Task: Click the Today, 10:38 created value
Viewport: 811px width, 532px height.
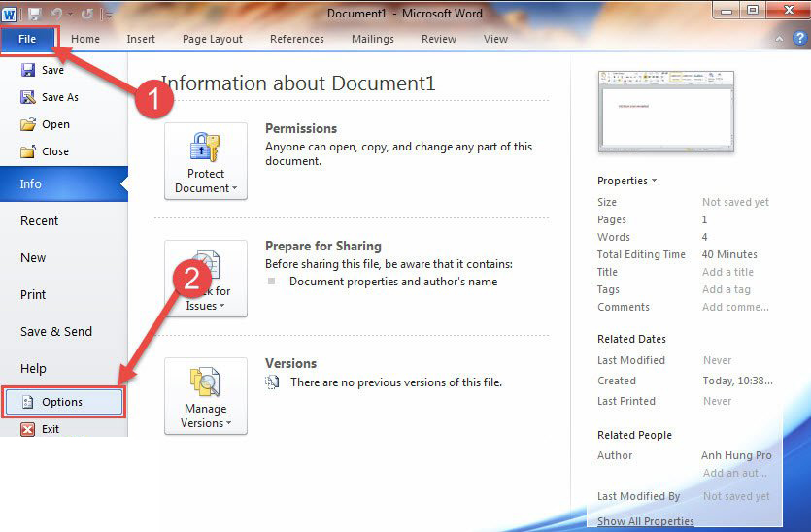Action: pyautogui.click(x=737, y=381)
